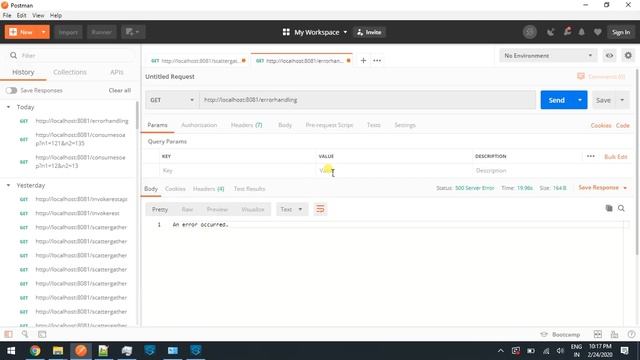The image size is (640, 360).
Task: Open the settings wrench icon in the header
Action: pos(567,32)
